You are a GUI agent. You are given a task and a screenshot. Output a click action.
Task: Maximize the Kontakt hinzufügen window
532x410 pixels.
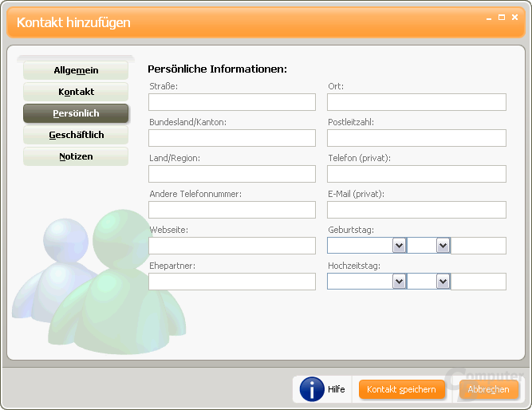pyautogui.click(x=502, y=18)
